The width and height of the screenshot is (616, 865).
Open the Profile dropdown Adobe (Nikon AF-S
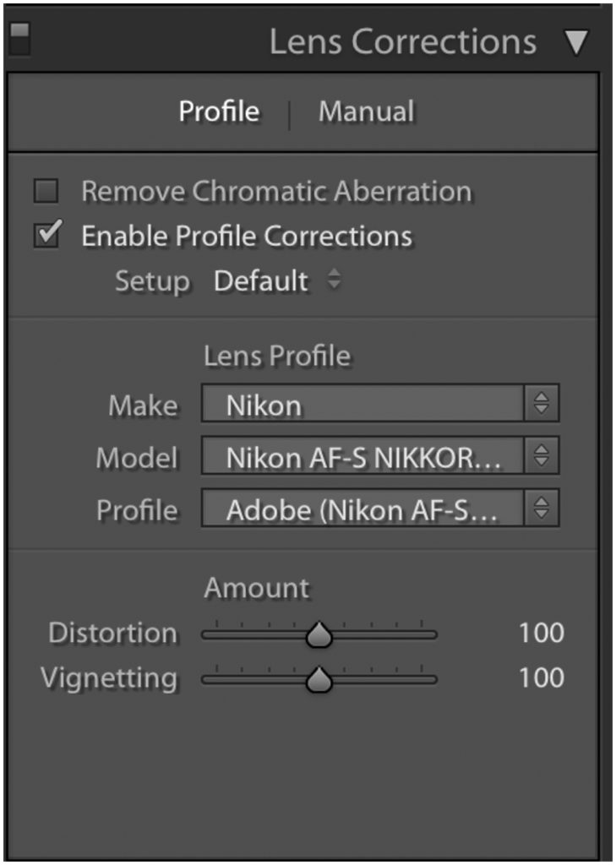(363, 508)
